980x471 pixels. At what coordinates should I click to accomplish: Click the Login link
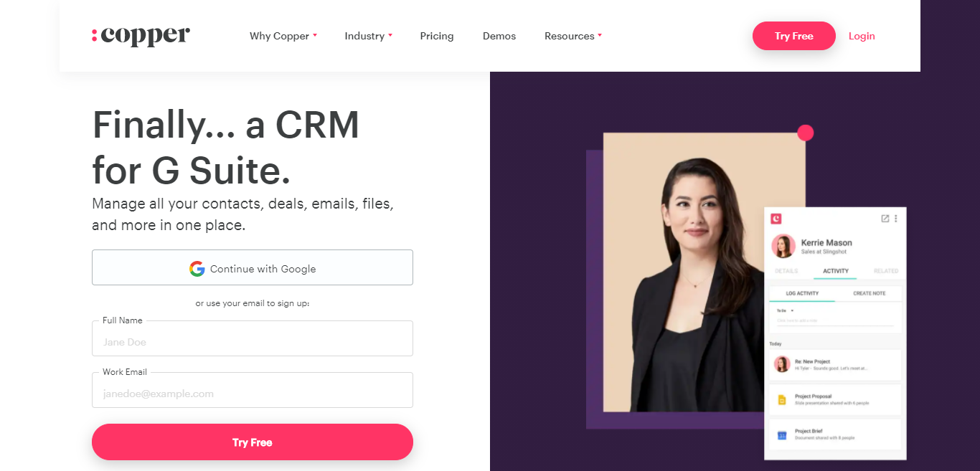(862, 36)
